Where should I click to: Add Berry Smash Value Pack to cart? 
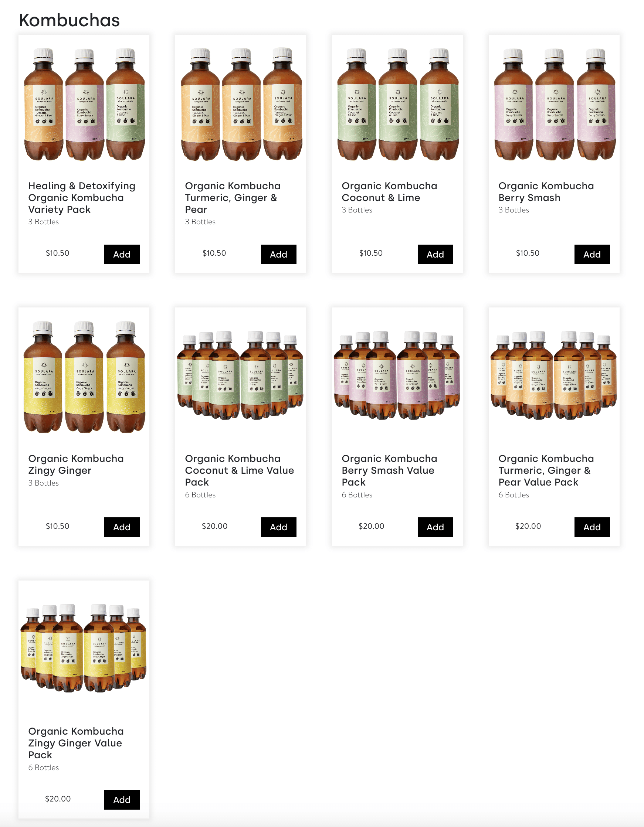pos(435,527)
